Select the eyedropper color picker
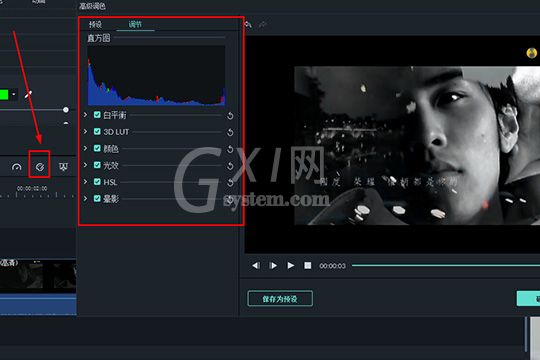Viewport: 540px width, 360px height. click(x=28, y=94)
